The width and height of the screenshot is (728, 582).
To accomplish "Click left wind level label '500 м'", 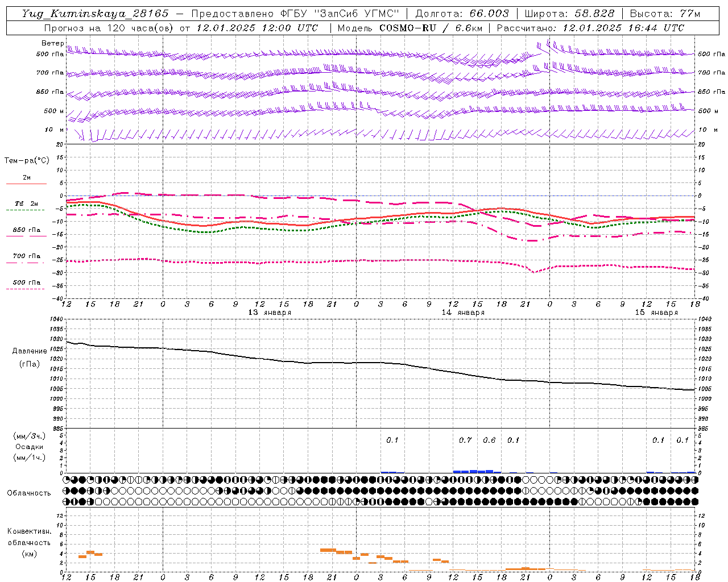I will tap(54, 111).
